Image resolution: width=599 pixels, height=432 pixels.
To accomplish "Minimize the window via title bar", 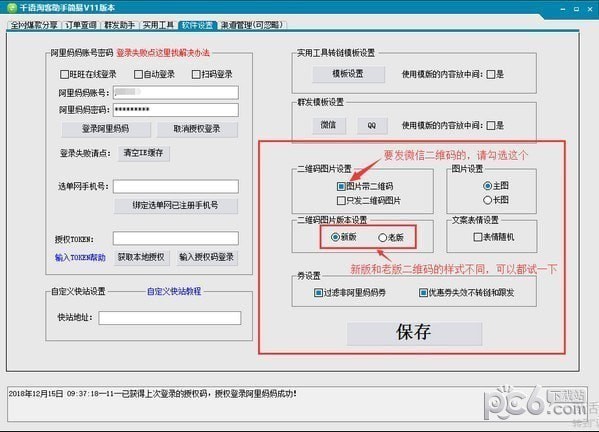I will pyautogui.click(x=563, y=9).
